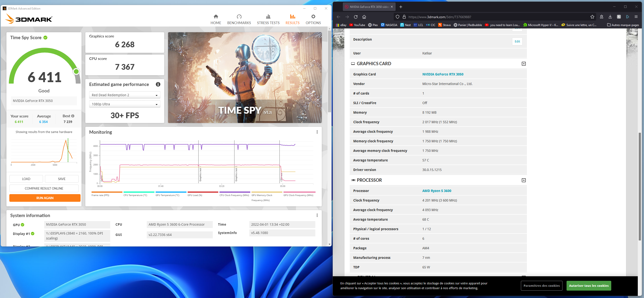
Task: Open the System information three-dot menu
Action: (317, 215)
